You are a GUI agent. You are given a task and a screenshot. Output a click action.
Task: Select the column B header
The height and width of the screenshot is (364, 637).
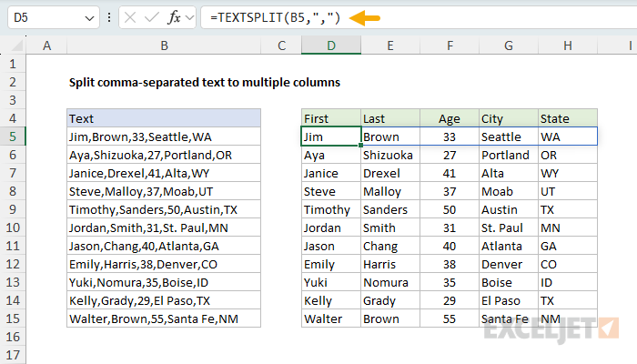coord(163,45)
